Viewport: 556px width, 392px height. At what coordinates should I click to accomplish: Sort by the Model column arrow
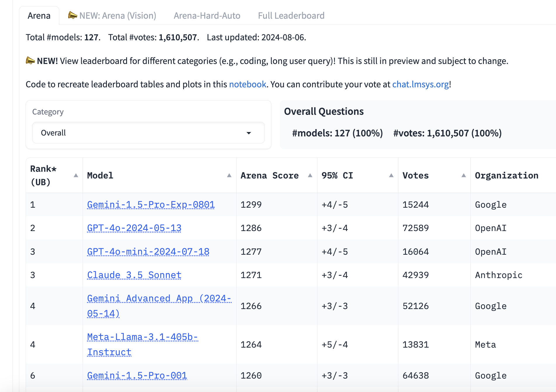coord(229,175)
